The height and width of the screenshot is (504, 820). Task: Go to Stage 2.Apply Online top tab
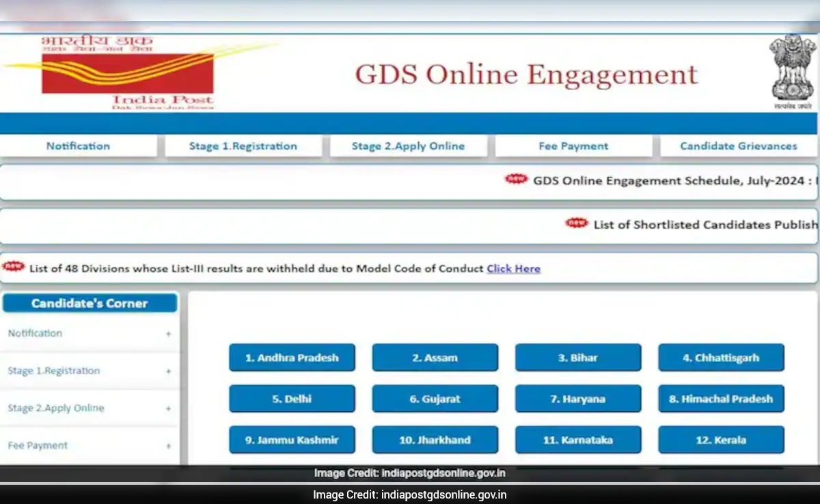tap(408, 146)
